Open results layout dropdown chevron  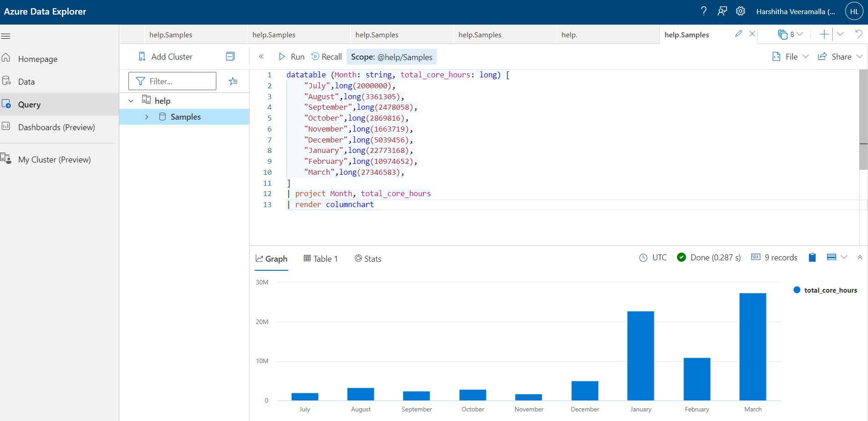point(844,257)
